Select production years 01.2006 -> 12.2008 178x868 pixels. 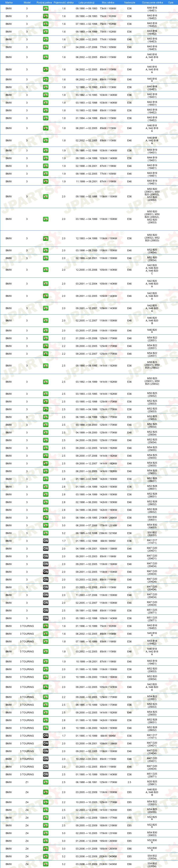[x=86, y=841]
